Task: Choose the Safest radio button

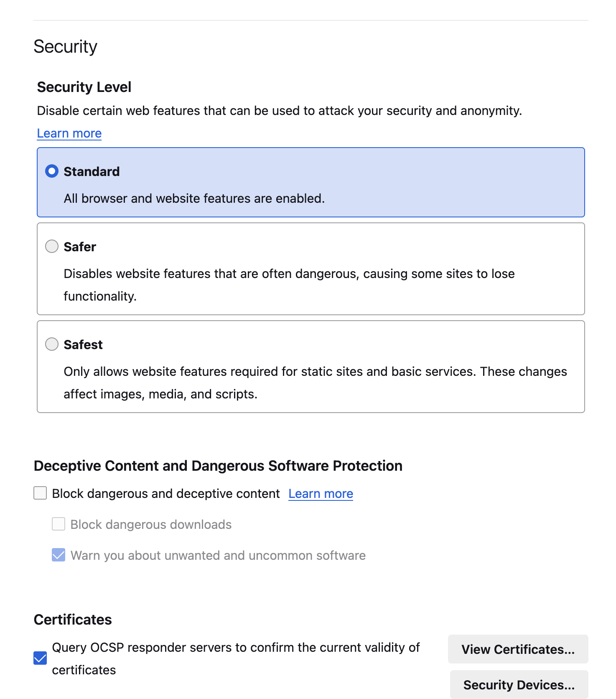Action: point(52,344)
